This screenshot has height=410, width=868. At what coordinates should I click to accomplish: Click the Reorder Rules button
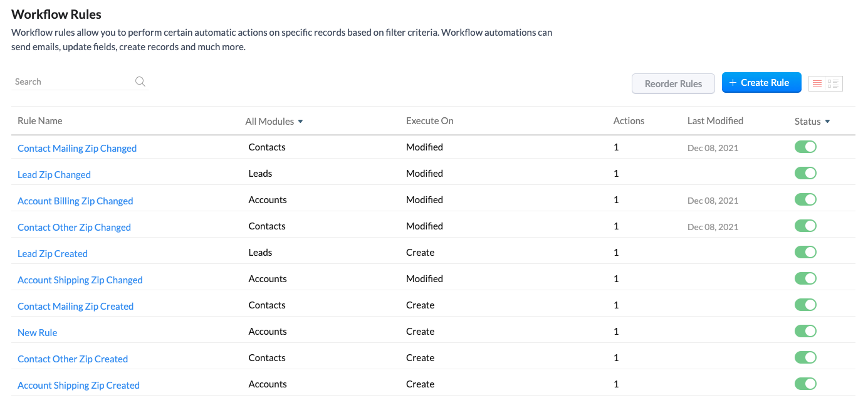point(673,84)
